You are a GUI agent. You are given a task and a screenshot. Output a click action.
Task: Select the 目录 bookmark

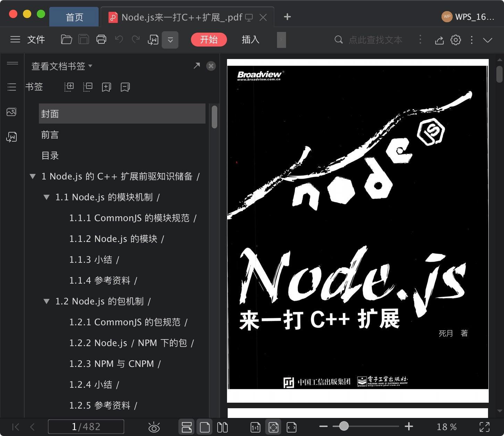(x=50, y=156)
